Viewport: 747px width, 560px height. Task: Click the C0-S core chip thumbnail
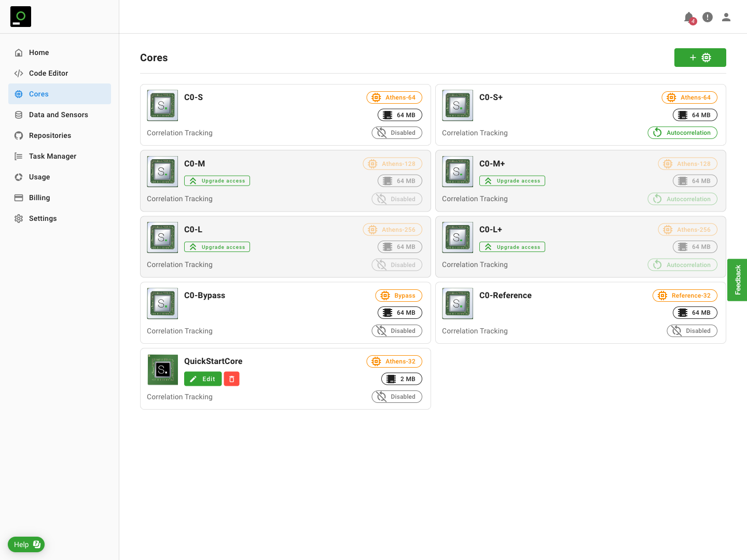[x=162, y=105]
